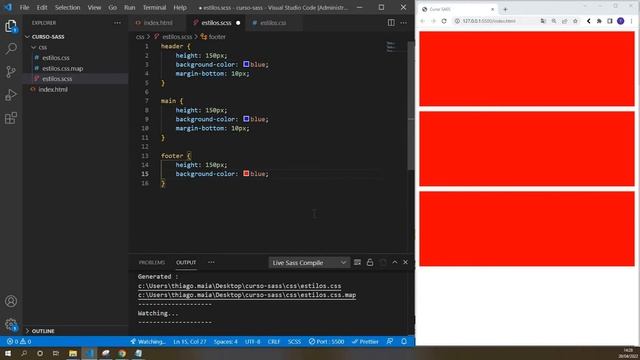
Task: Open color picker swatch on line 3
Action: tap(246, 64)
